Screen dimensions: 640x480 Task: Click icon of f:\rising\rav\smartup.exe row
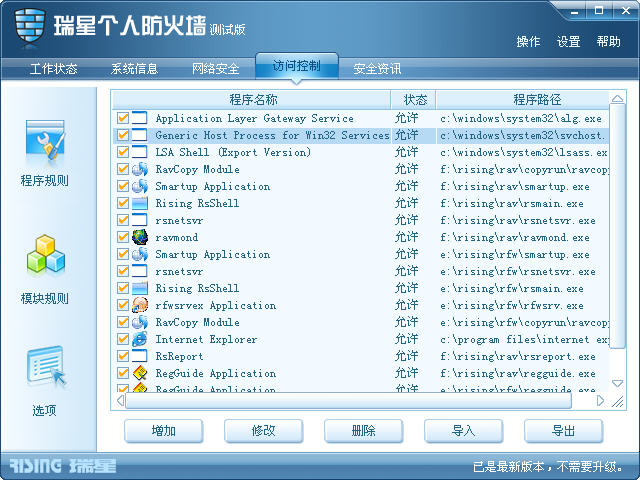pos(140,186)
